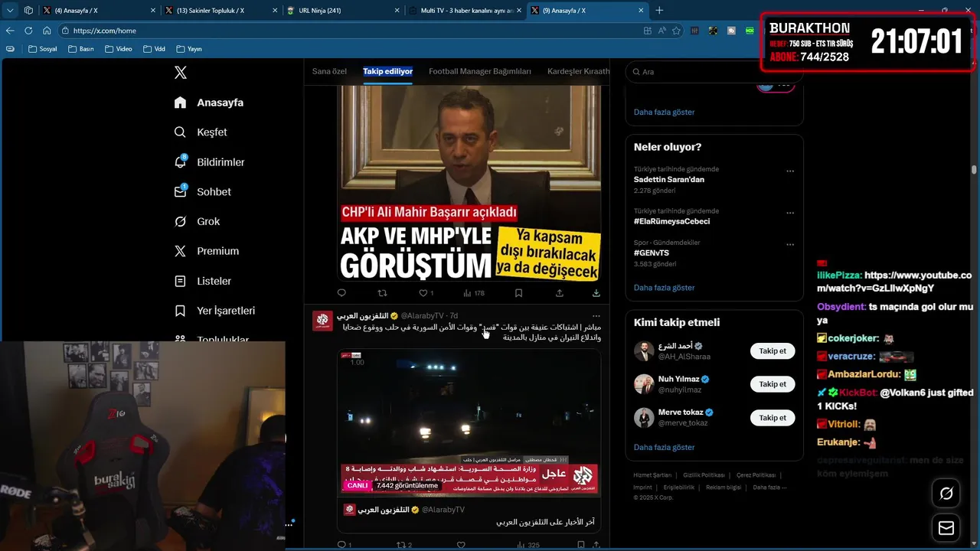Switch to the Multi TV browser tab

point(464,11)
